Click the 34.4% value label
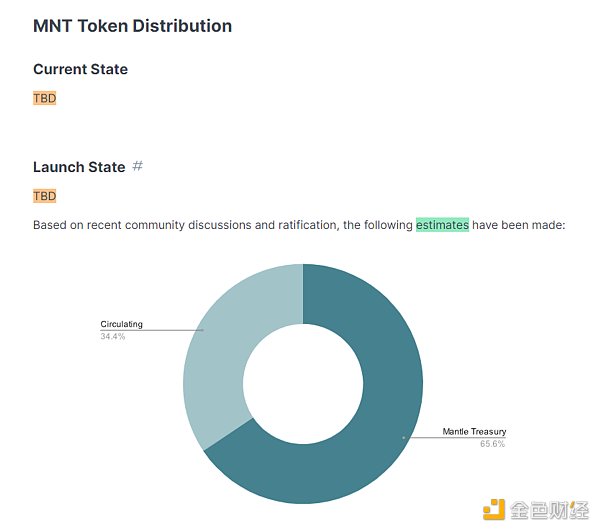This screenshot has width=600, height=531. tap(112, 336)
